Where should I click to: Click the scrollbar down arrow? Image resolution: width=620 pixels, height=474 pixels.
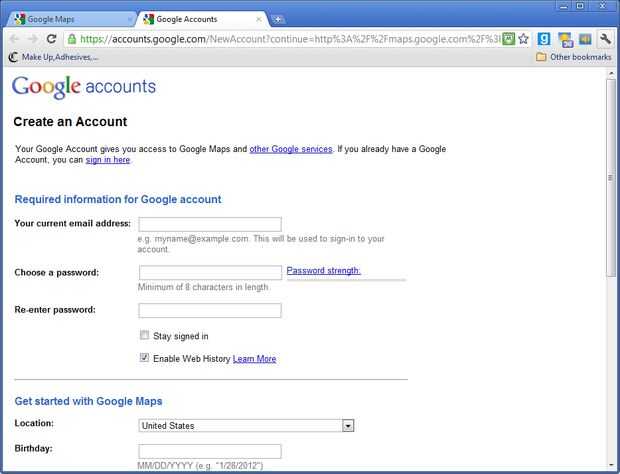coord(611,466)
